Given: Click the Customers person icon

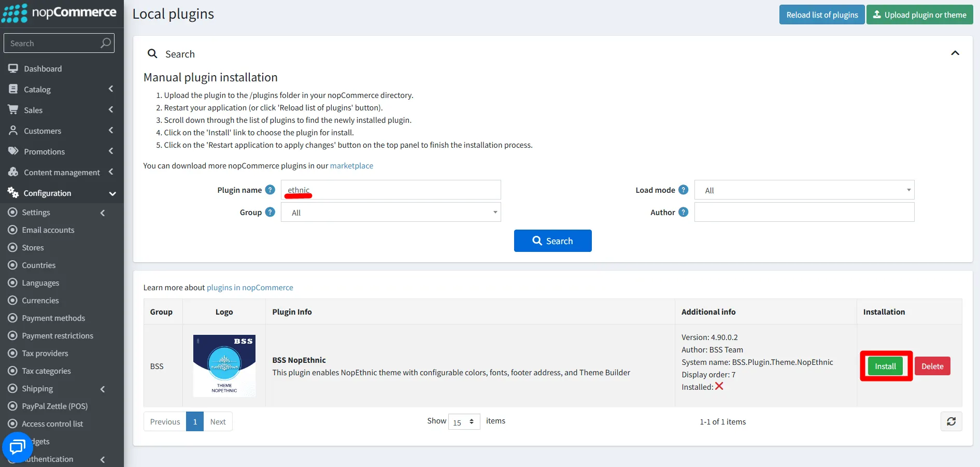Looking at the screenshot, I should (x=13, y=131).
